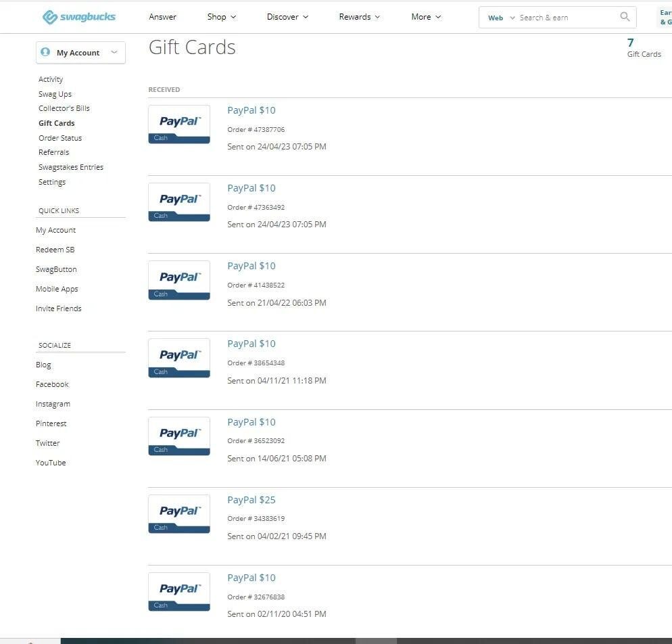This screenshot has width=672, height=644.
Task: Open PayPal card image for order 32676838
Action: click(x=179, y=592)
